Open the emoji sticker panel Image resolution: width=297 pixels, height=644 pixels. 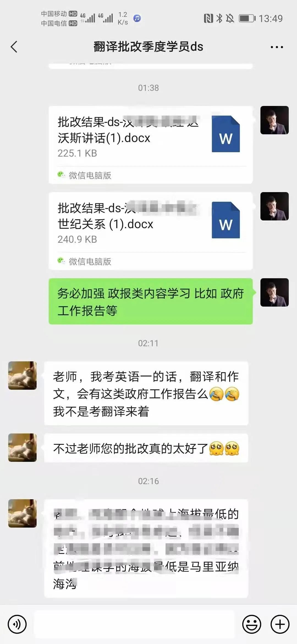point(252,624)
